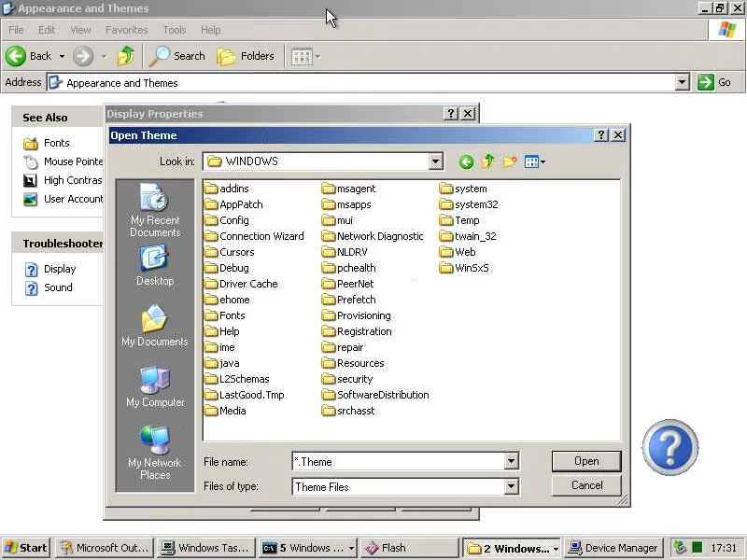Open the User Account link under See Also

pos(63,199)
